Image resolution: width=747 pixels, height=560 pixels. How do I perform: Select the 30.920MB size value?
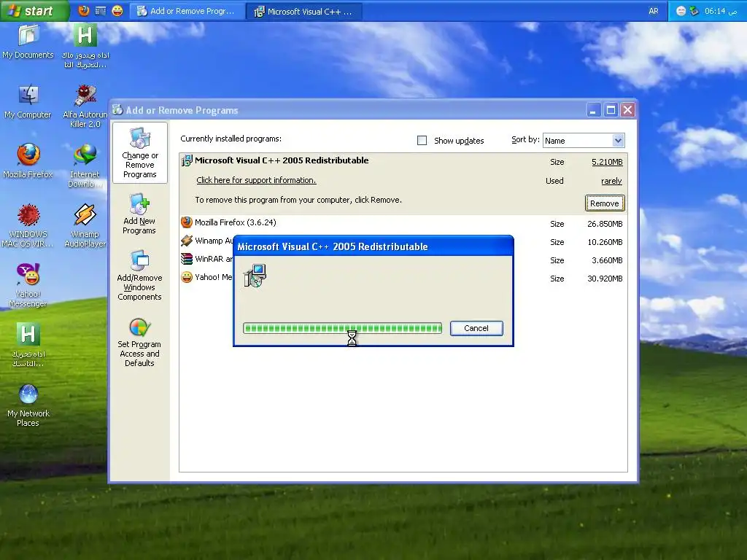click(x=605, y=279)
